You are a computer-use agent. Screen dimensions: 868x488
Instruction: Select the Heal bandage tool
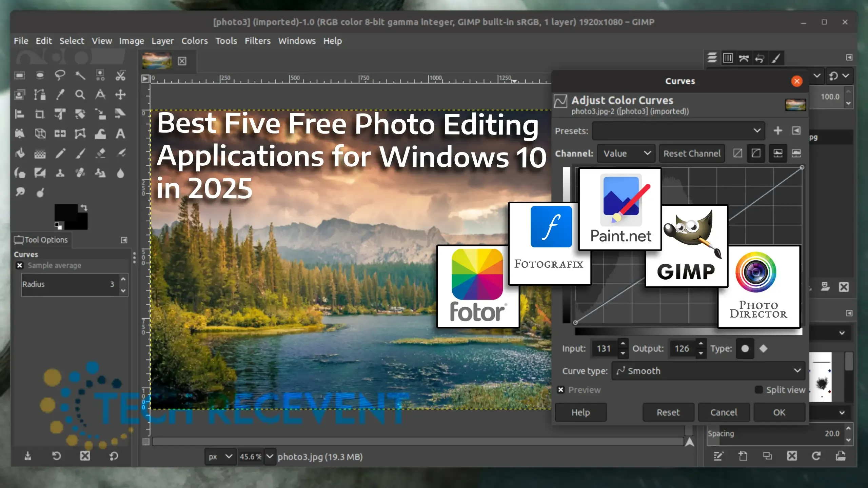pos(80,173)
